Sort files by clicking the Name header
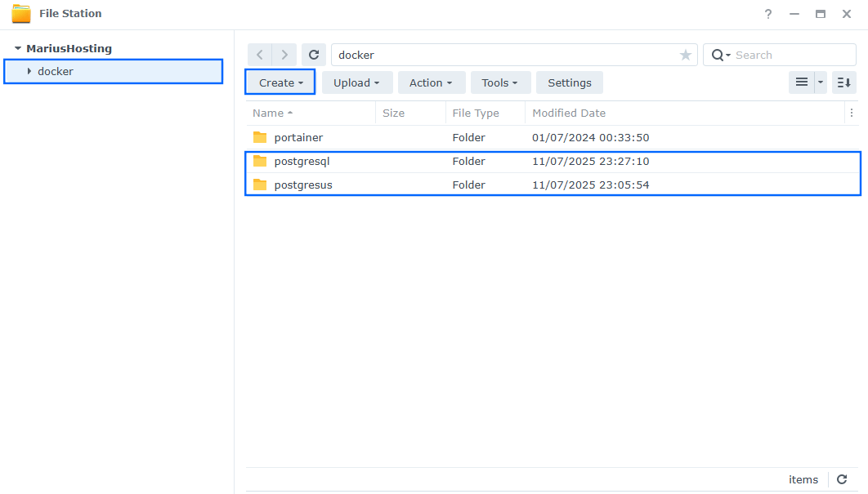 tap(271, 113)
